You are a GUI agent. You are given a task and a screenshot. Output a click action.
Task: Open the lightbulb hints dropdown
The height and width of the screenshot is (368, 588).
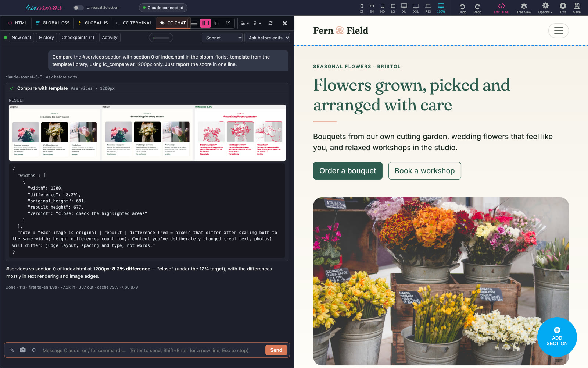click(257, 23)
